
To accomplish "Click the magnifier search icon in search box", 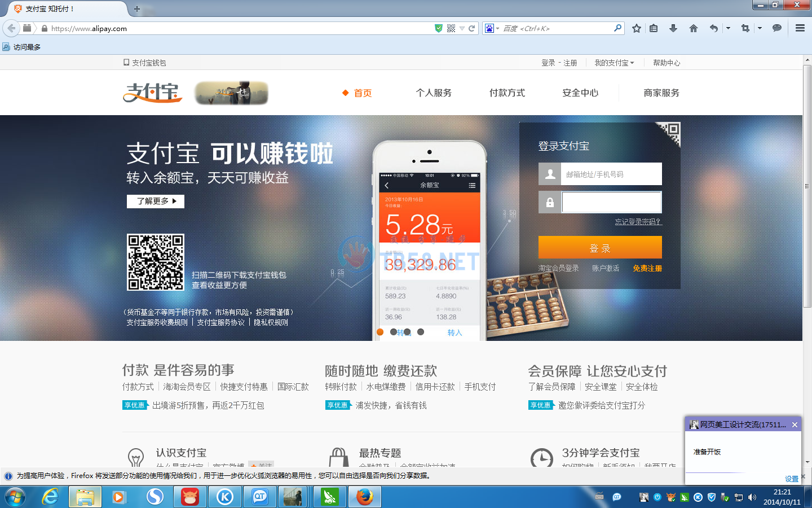I will point(617,28).
